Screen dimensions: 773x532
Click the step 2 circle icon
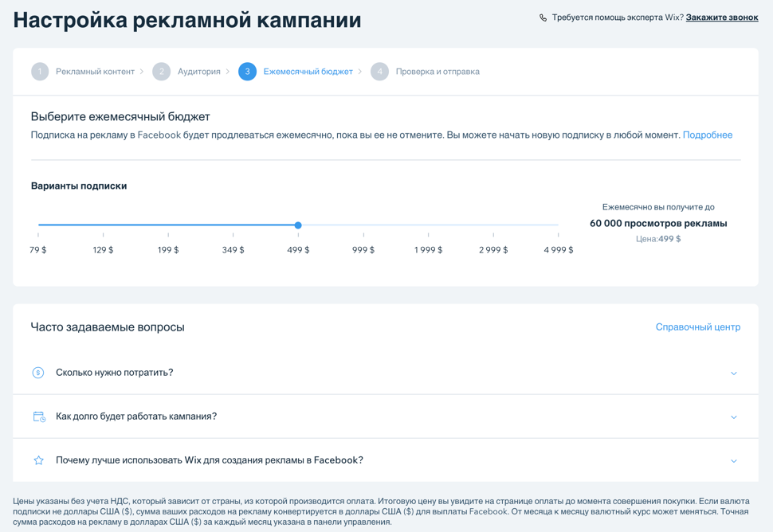coord(161,72)
